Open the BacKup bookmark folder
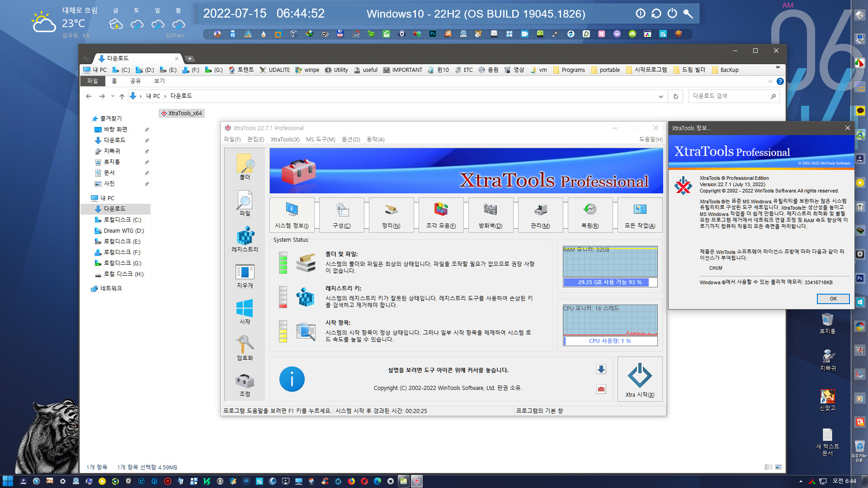 point(725,70)
